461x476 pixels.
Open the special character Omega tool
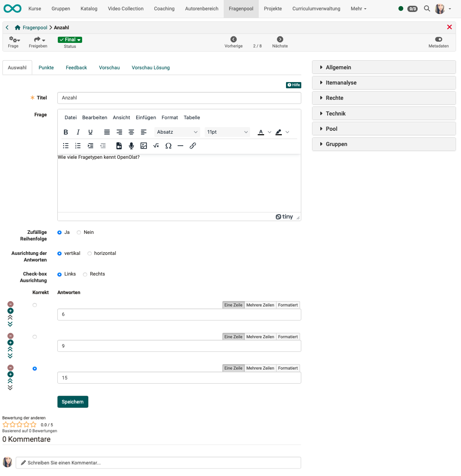(x=168, y=146)
